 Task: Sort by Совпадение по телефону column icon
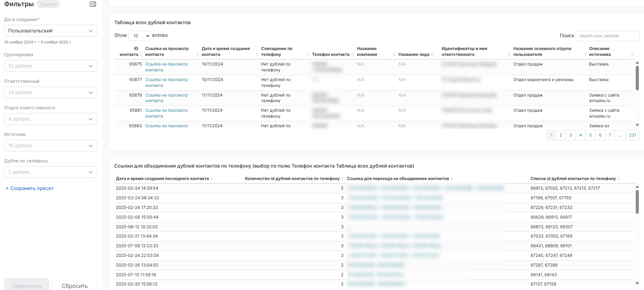tap(308, 54)
